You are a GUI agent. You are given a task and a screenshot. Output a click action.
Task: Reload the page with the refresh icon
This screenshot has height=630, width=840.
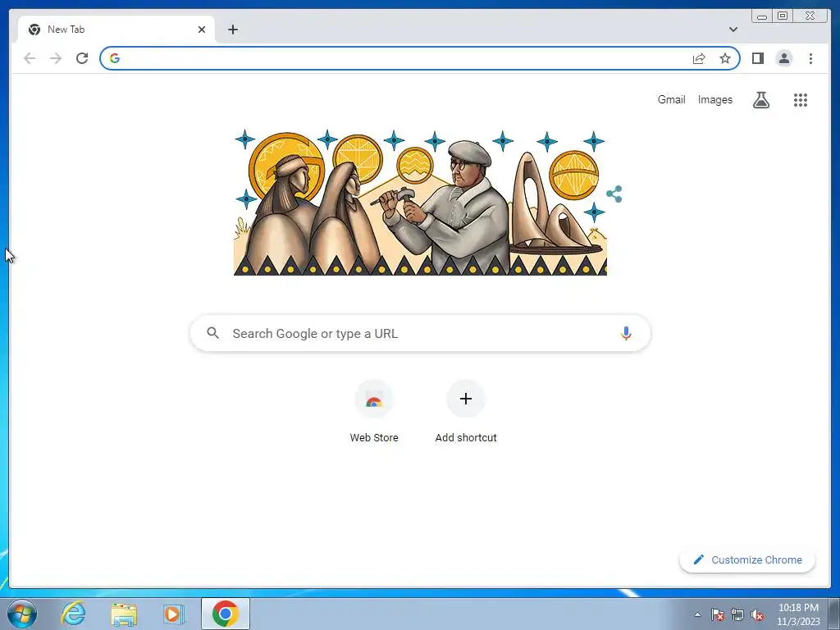(x=82, y=58)
